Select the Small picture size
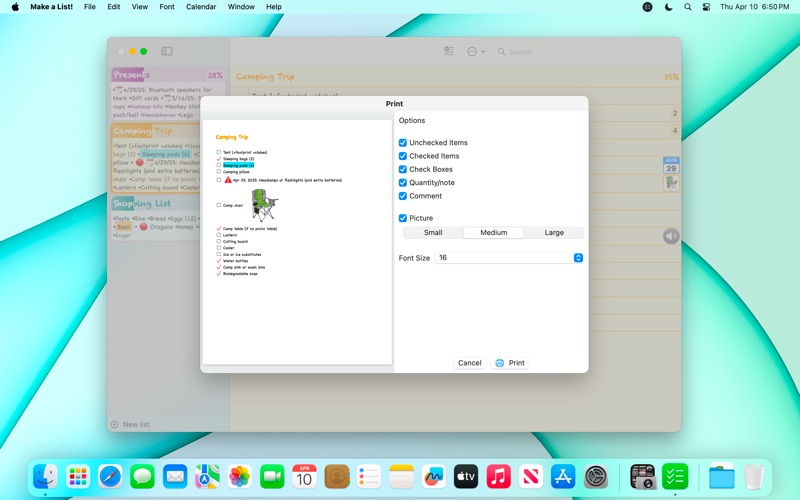 click(433, 233)
